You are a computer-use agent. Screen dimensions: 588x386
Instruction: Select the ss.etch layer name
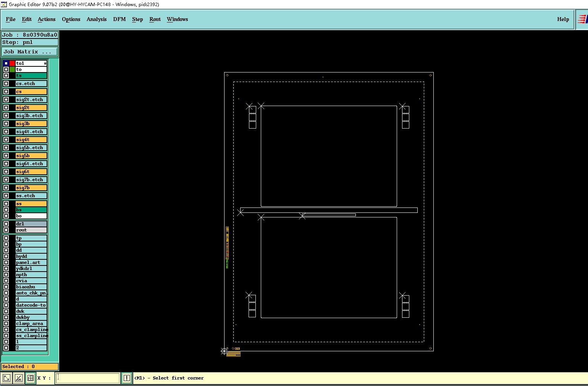click(31, 196)
